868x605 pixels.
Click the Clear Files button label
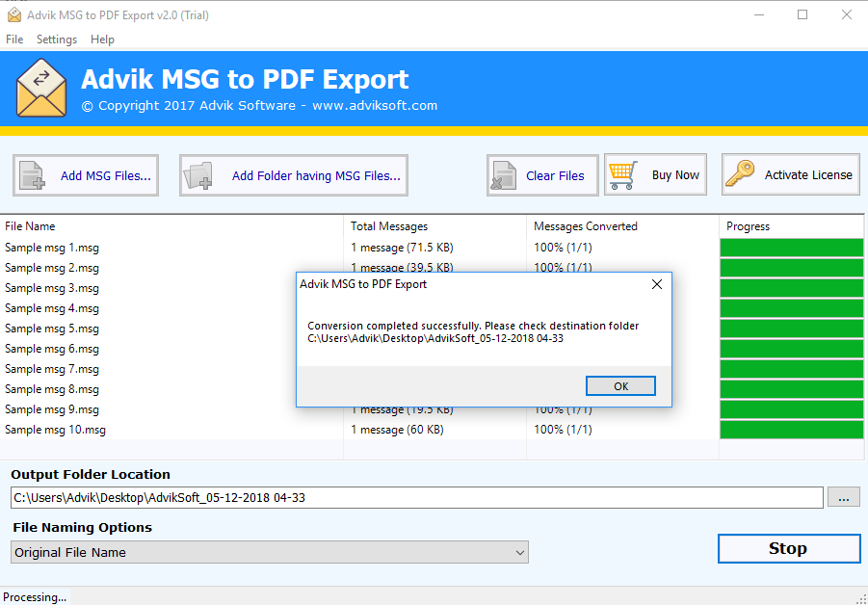point(555,176)
